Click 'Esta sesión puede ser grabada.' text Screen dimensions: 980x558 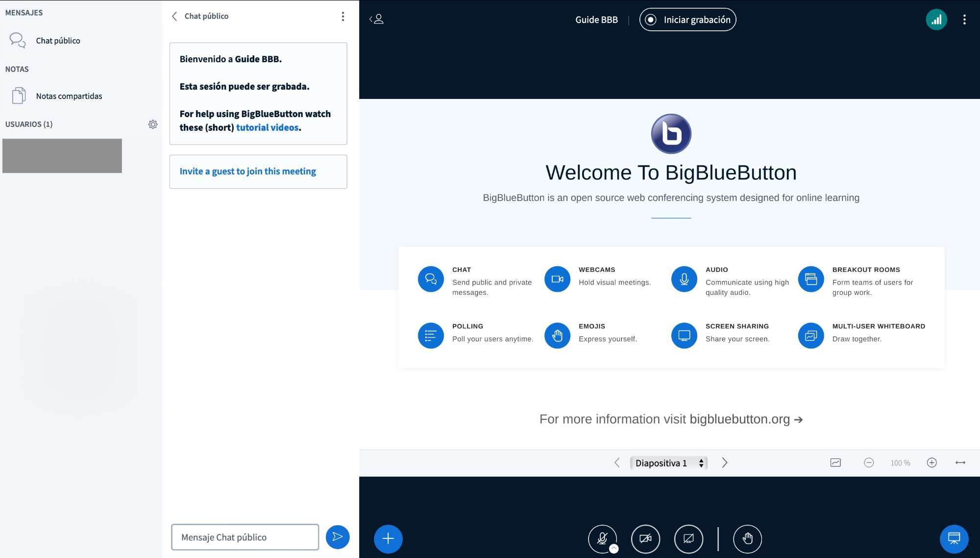[x=245, y=87]
